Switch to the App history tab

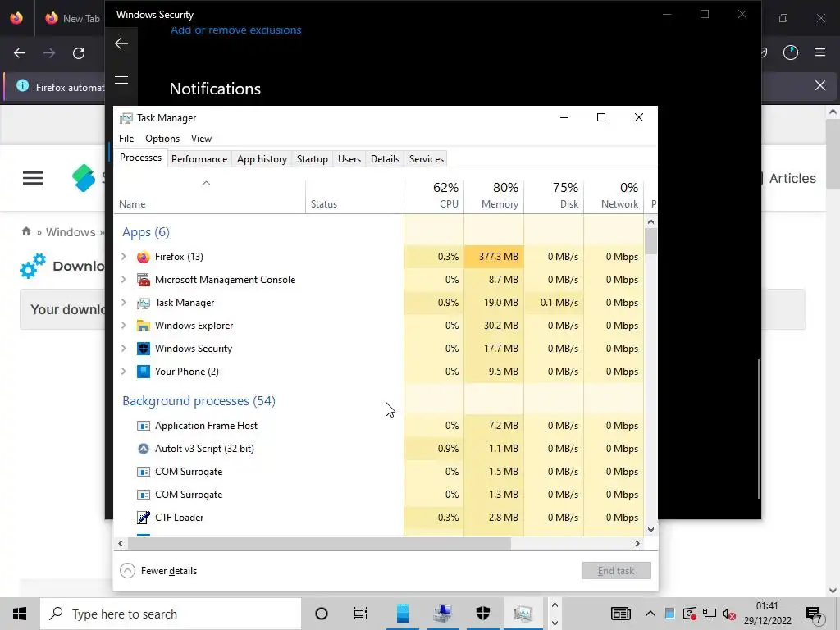pos(262,159)
